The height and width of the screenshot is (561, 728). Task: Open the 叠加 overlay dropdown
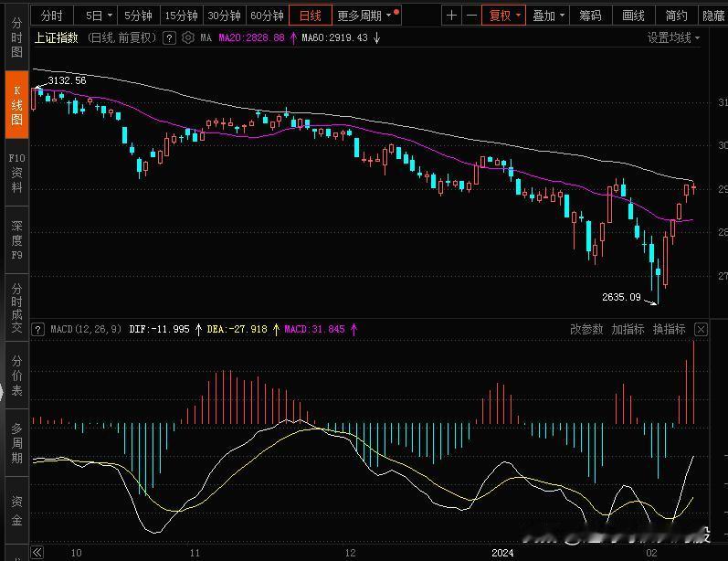coord(548,16)
